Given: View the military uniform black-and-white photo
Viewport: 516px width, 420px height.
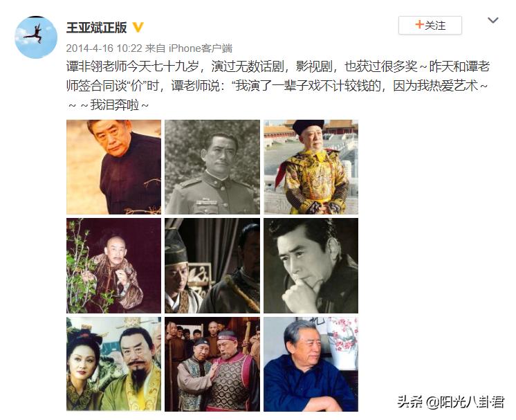Looking at the screenshot, I should [212, 167].
